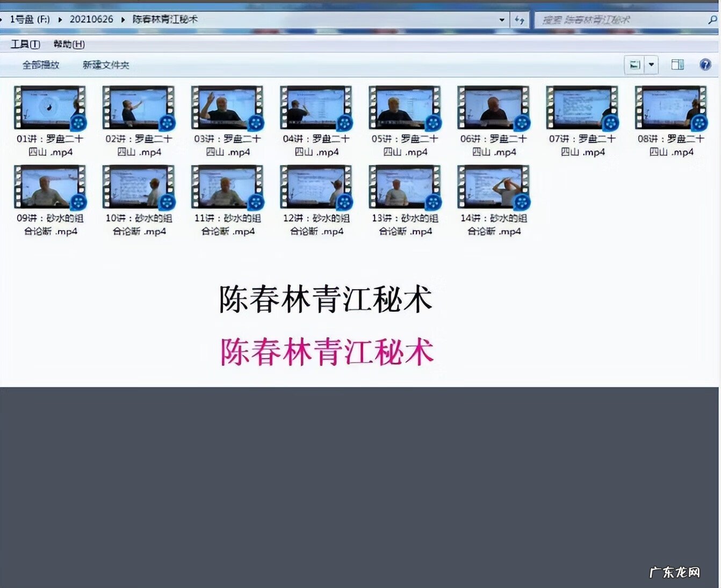Open the 工具 (Tools) menu

click(26, 45)
